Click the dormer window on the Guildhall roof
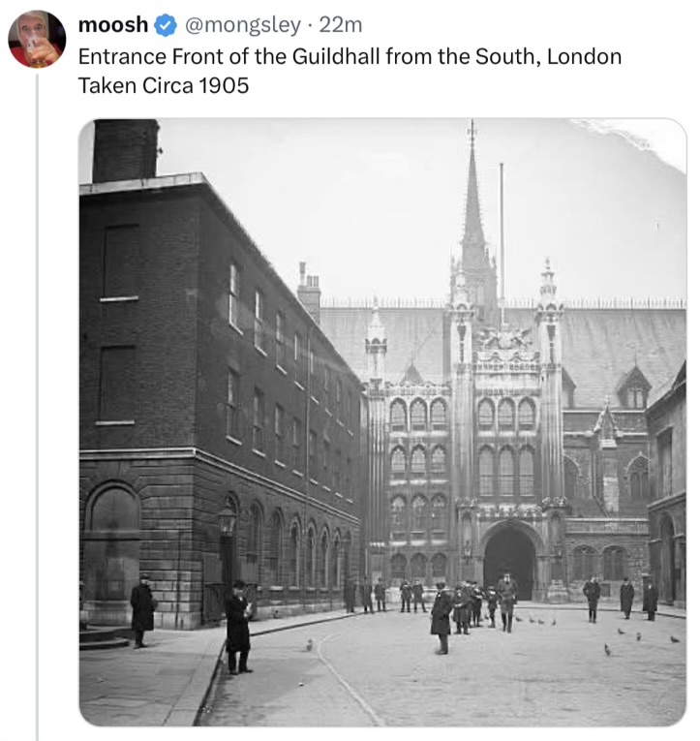Screen dimensions: 700x741 point(634,387)
